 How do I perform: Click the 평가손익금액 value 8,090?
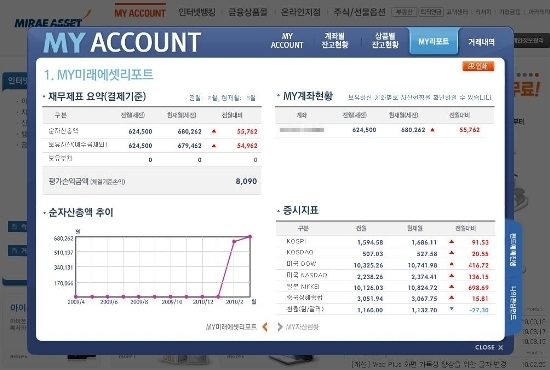click(246, 181)
